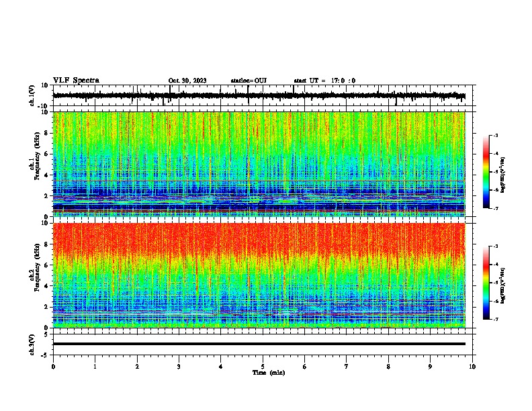Click the ch.3 flat voltage trace
This screenshot has width=532, height=411.
click(259, 344)
